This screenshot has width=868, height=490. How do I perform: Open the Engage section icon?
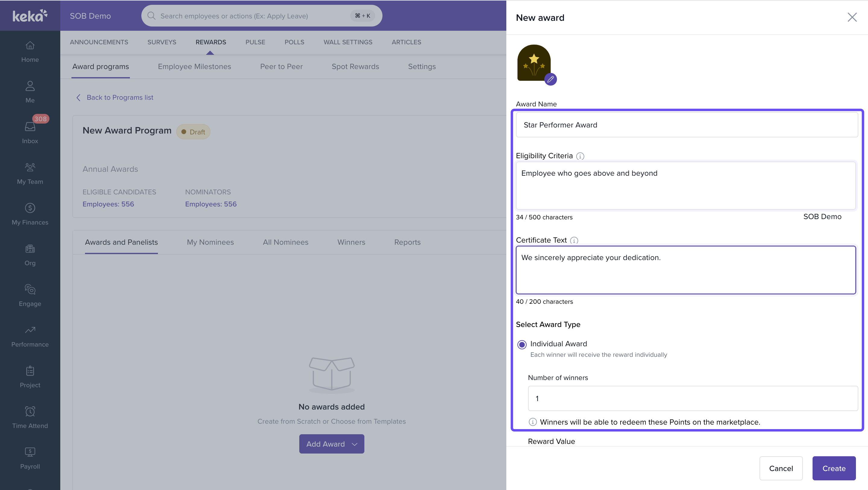pyautogui.click(x=30, y=289)
